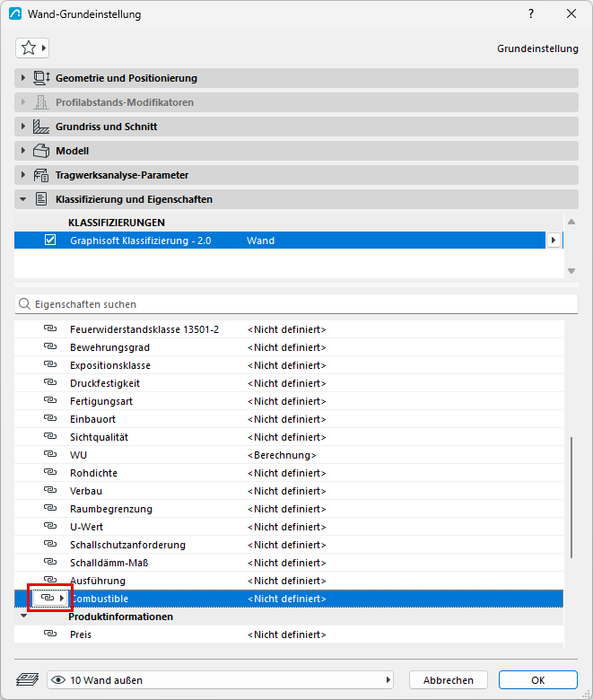The image size is (593, 700).
Task: Confirm with the OK button
Action: (538, 680)
